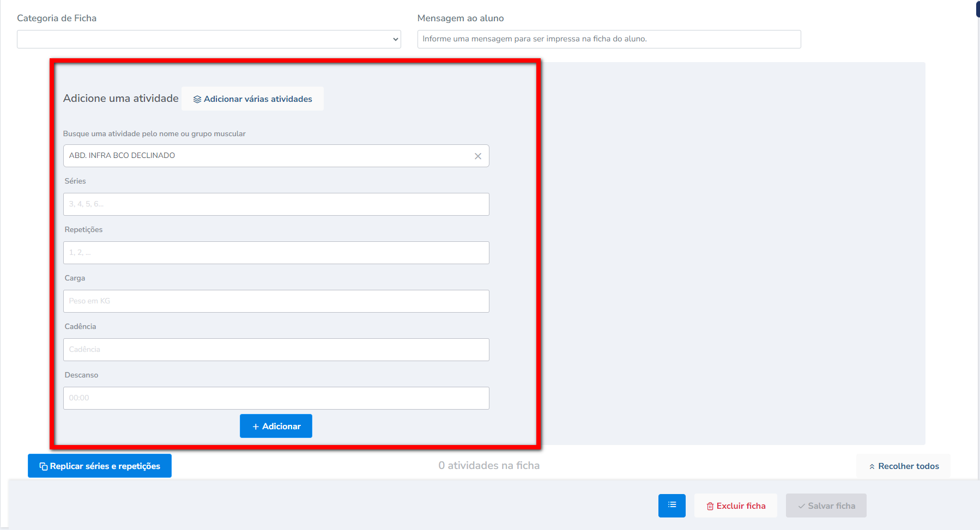Click Adicionar várias atividades button
The width and height of the screenshot is (980, 530).
point(252,99)
